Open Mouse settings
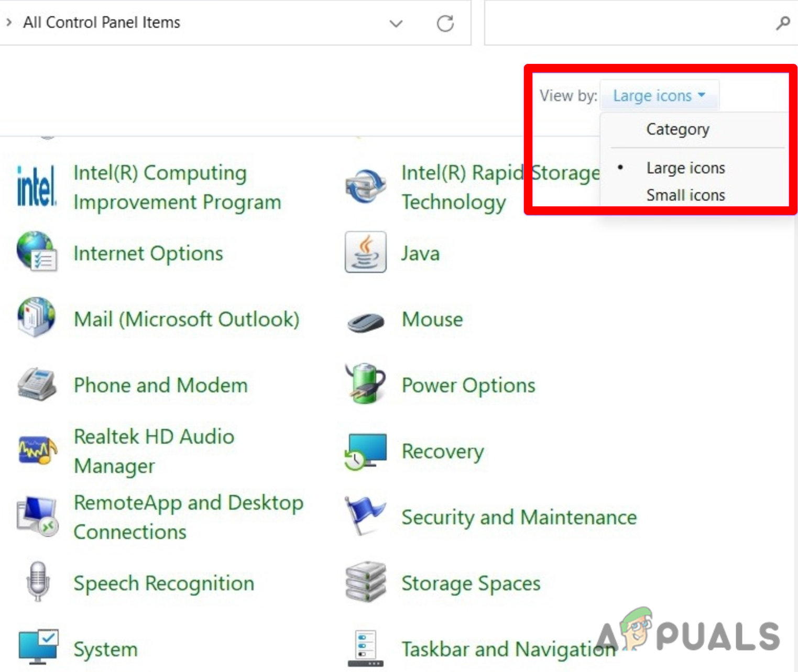The height and width of the screenshot is (672, 798). coord(432,320)
